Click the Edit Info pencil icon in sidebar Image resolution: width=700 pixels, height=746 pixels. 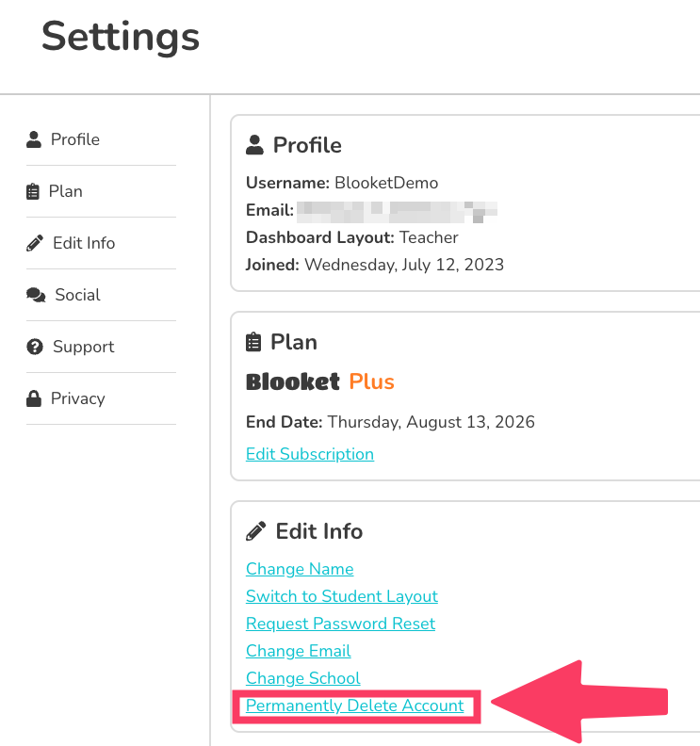[x=35, y=243]
